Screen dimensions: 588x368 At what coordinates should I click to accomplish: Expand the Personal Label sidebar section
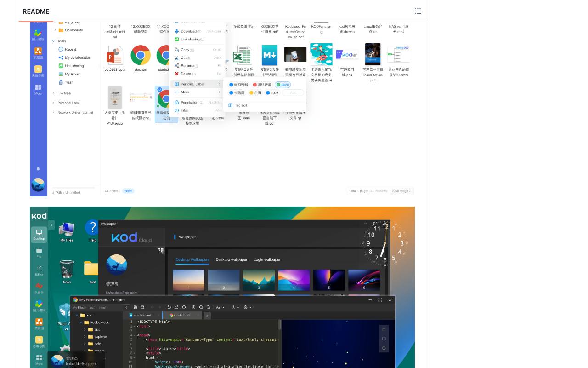point(53,103)
